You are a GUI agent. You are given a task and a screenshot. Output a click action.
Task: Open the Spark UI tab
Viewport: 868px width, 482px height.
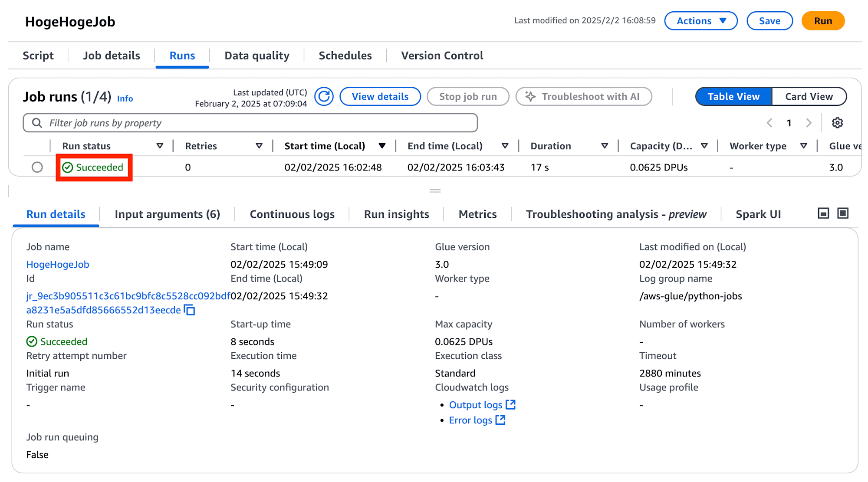(758, 214)
